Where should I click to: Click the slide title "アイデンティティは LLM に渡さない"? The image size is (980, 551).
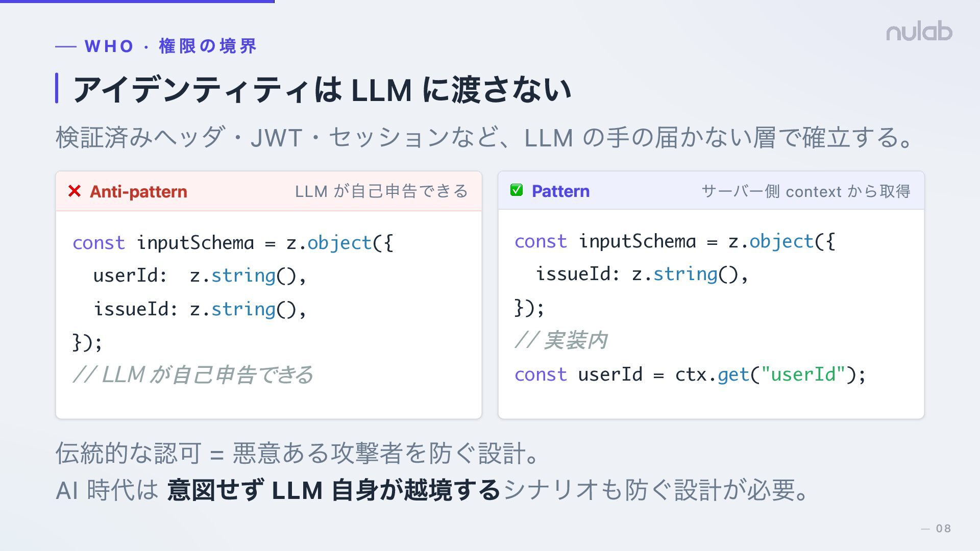coord(322,90)
